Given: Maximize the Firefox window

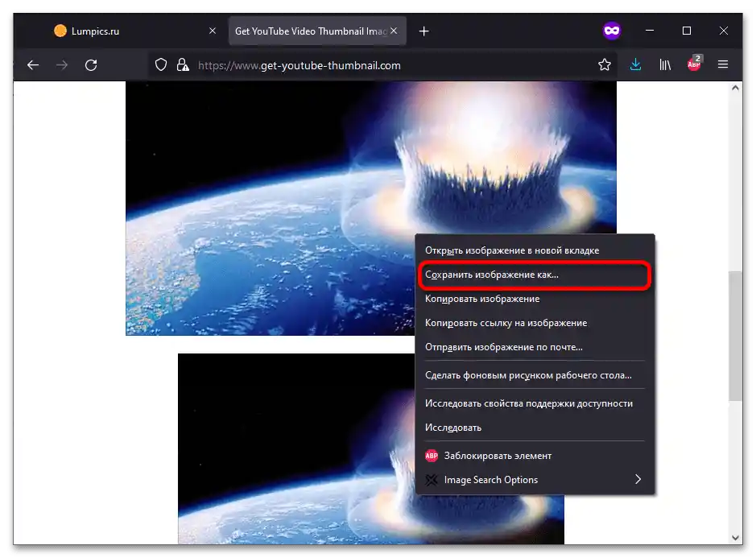Looking at the screenshot, I should coord(687,31).
